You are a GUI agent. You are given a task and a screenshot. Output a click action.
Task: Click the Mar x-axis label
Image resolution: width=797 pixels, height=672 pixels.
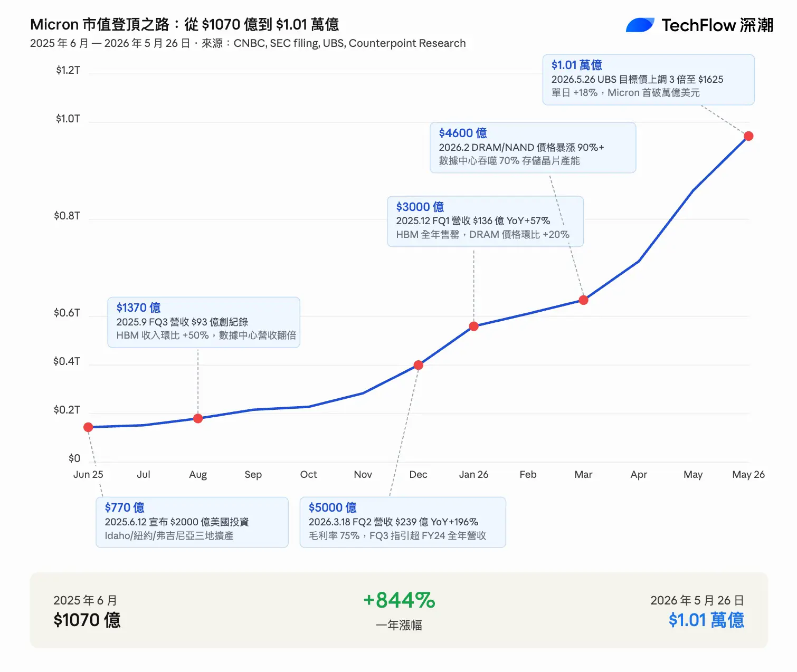tap(583, 474)
